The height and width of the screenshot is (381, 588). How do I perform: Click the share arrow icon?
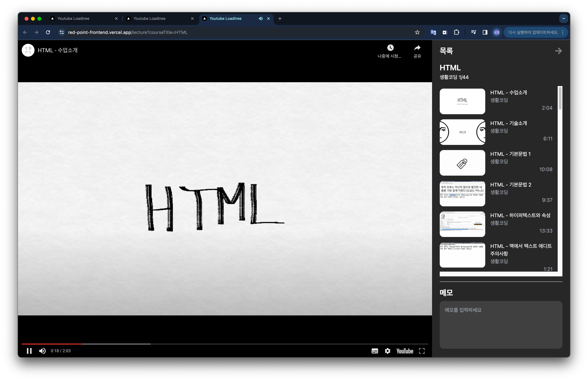pos(417,48)
